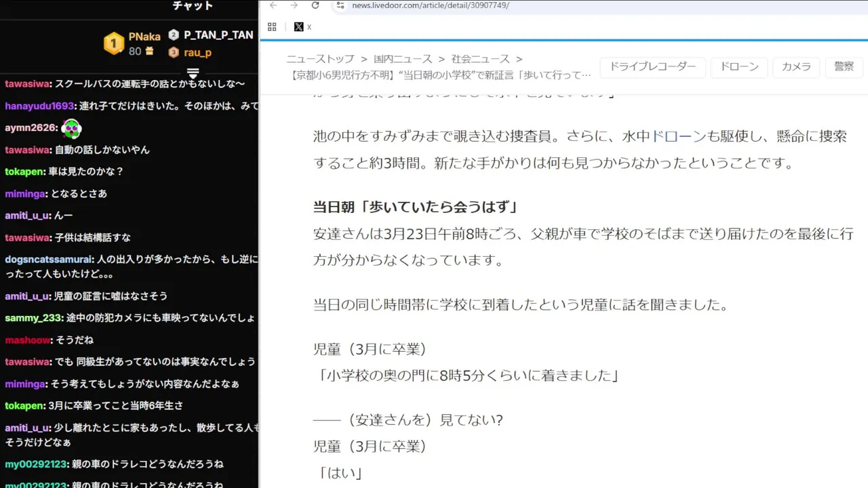The height and width of the screenshot is (488, 868).
Task: Click rau_p in the leaderboard
Action: 197,52
